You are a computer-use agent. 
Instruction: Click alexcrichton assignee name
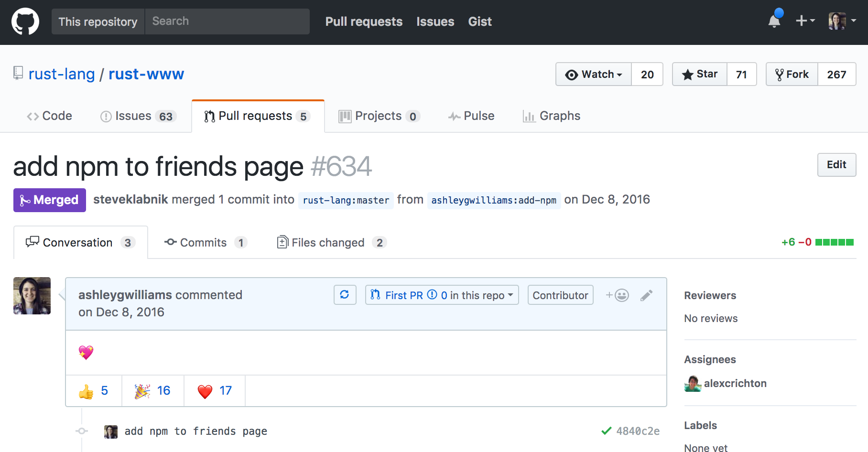pos(735,383)
